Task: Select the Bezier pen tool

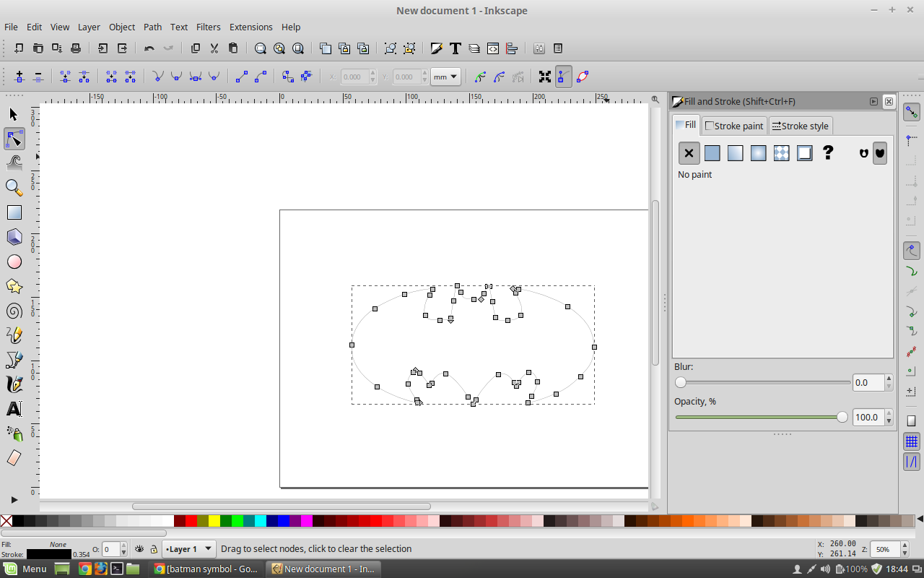Action: [14, 360]
